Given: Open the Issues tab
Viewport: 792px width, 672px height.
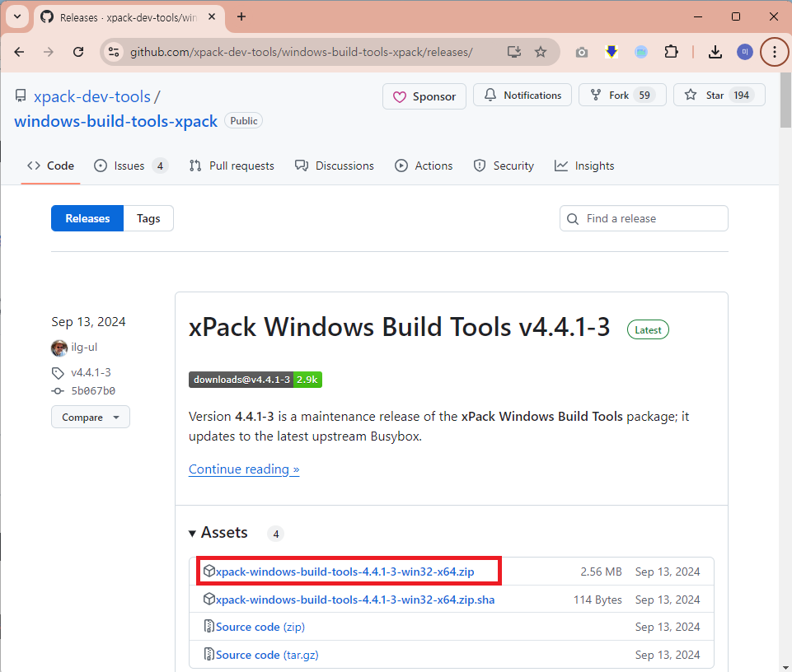Looking at the screenshot, I should pyautogui.click(x=131, y=166).
